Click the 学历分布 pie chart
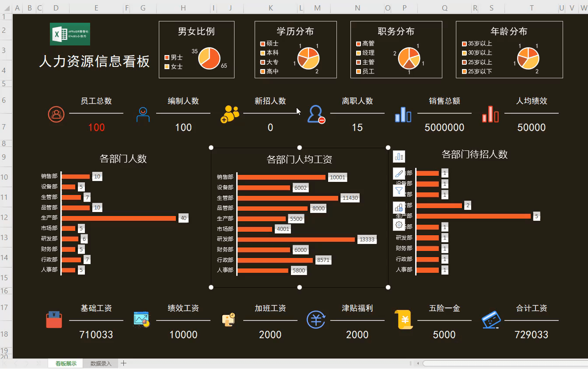588x369 pixels. tap(308, 59)
